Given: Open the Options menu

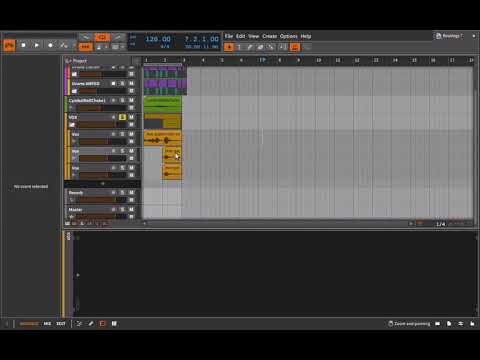Looking at the screenshot, I should point(289,36).
